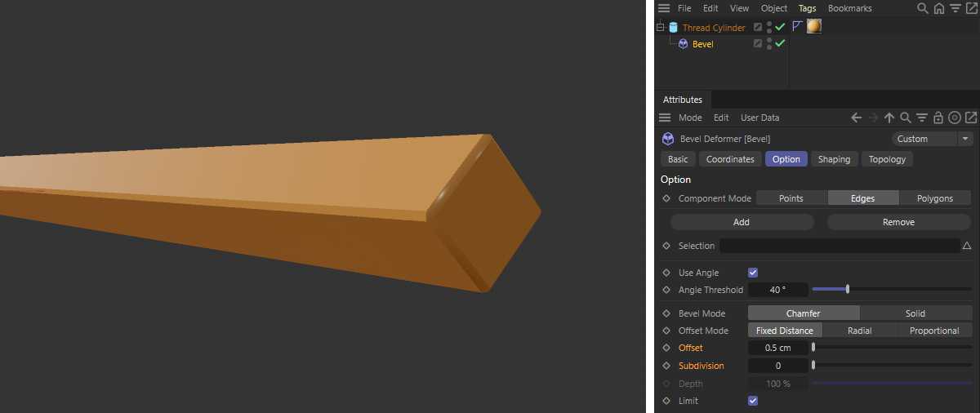Select the Bevel deformer icon in the tree
The width and height of the screenshot is (980, 413).
pos(683,44)
